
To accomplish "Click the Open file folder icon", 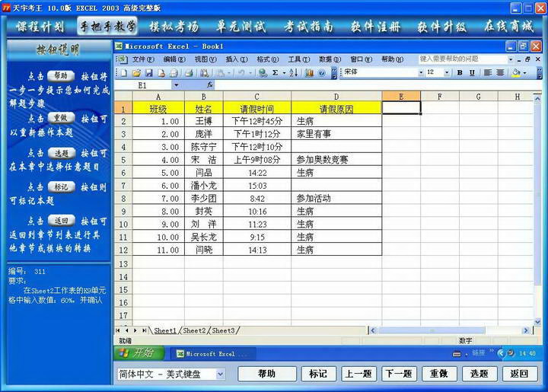I will (x=137, y=72).
